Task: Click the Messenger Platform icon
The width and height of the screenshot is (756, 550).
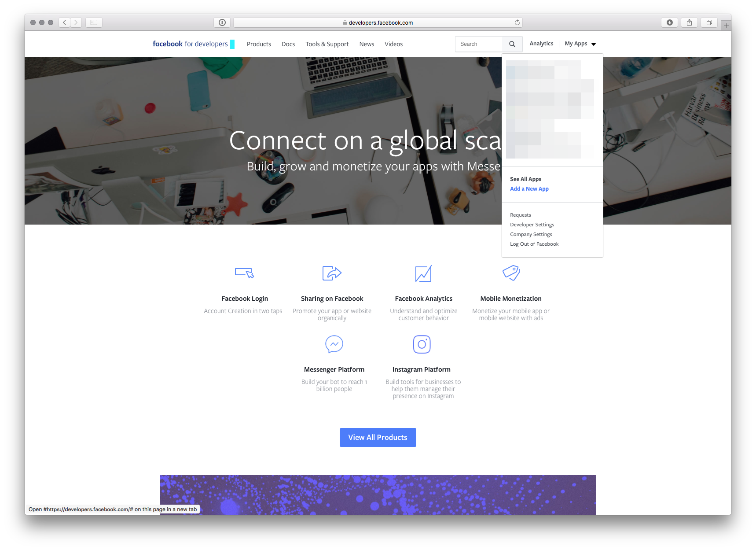Action: point(334,344)
